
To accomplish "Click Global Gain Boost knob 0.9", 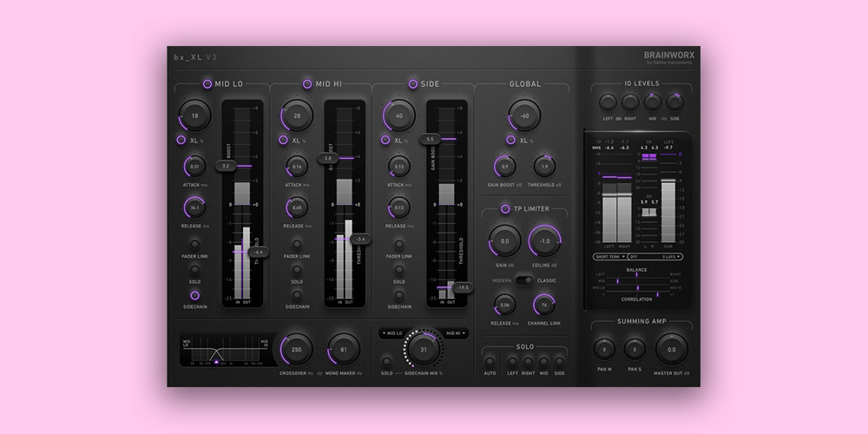I will click(505, 166).
